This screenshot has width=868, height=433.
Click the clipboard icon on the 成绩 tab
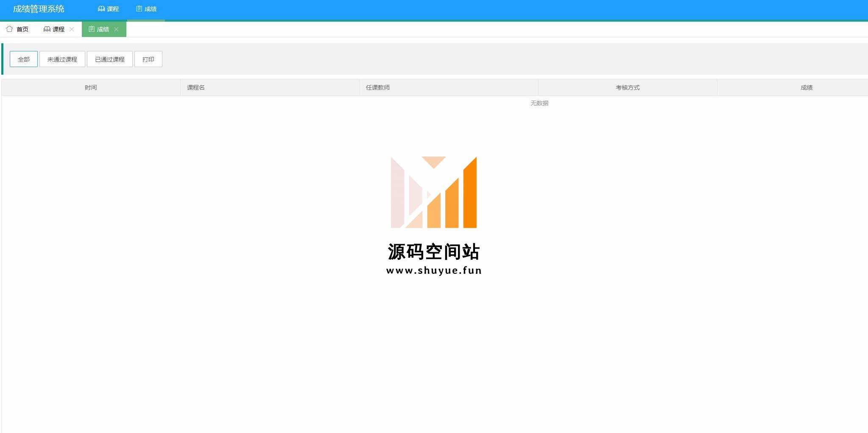point(91,29)
